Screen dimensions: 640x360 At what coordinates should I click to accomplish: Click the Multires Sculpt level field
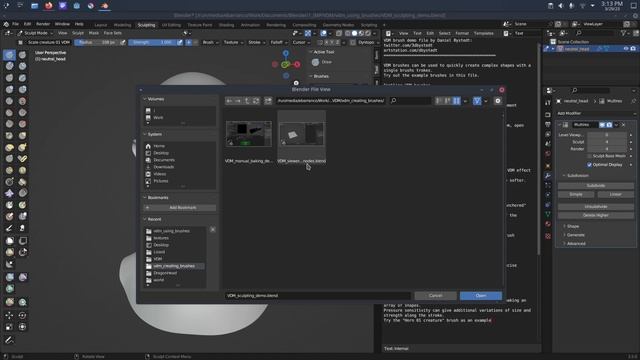click(607, 142)
